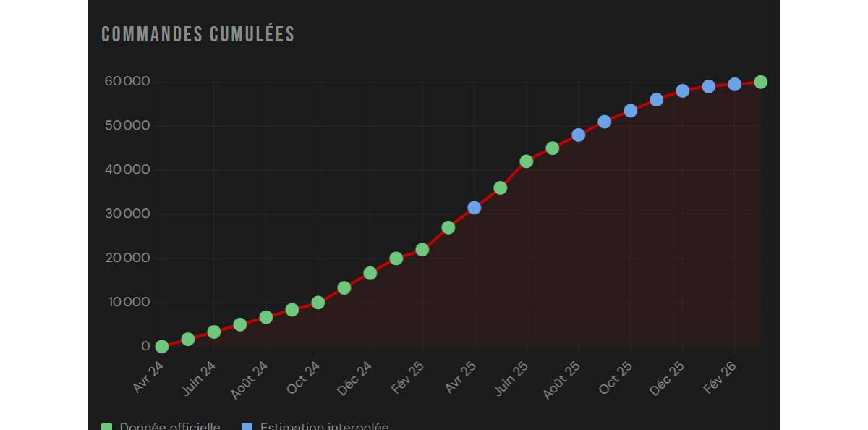Screen dimensions: 868x430
Task: Select the blue Août 25 data point
Action: [x=579, y=135]
